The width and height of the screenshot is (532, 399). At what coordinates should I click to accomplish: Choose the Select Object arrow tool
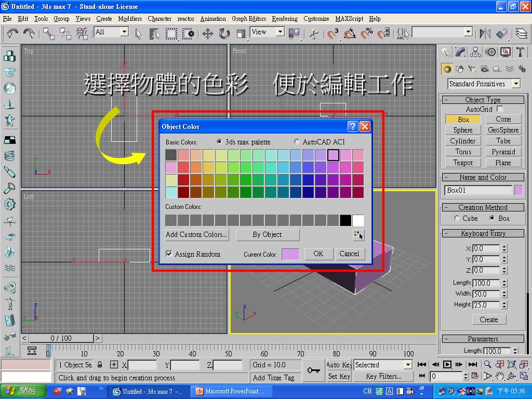138,34
